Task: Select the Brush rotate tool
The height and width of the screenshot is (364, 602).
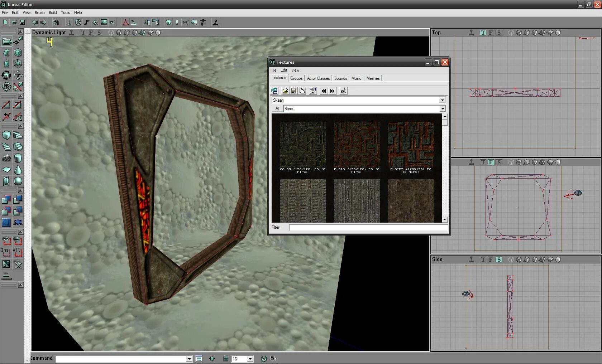Action: click(x=6, y=75)
